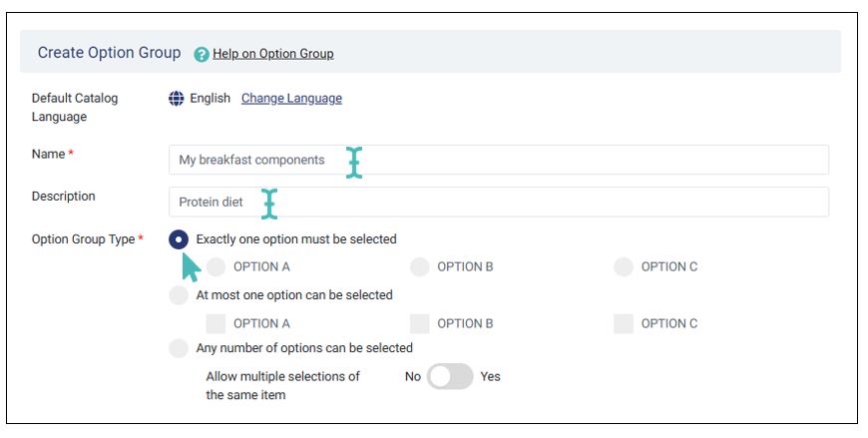Click the Change Language link
The image size is (868, 438).
(x=291, y=99)
